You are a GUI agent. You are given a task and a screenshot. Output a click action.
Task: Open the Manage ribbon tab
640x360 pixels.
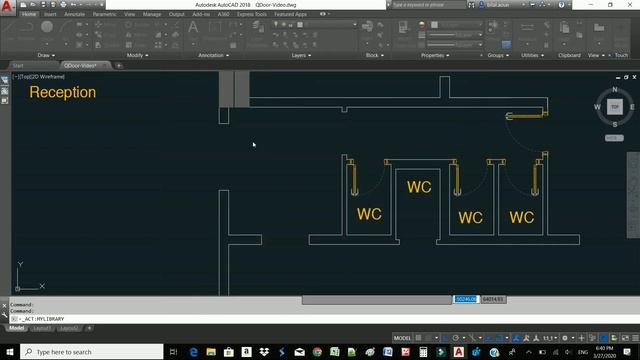152,14
